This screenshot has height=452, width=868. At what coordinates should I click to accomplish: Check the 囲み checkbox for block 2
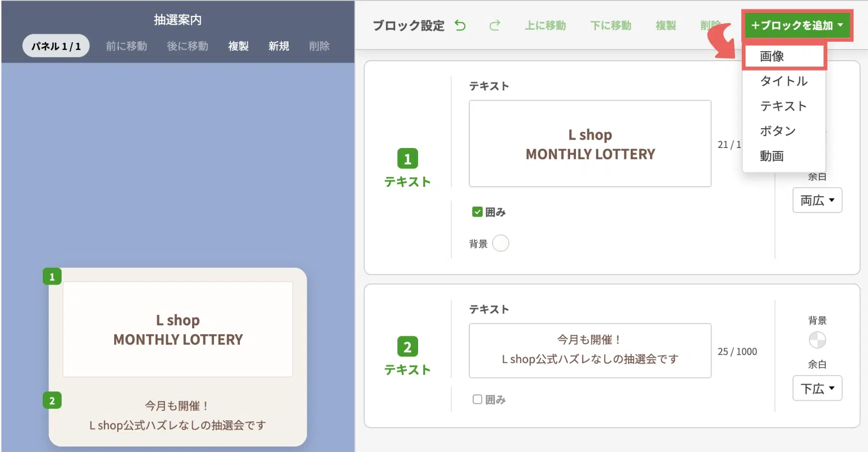coord(477,399)
